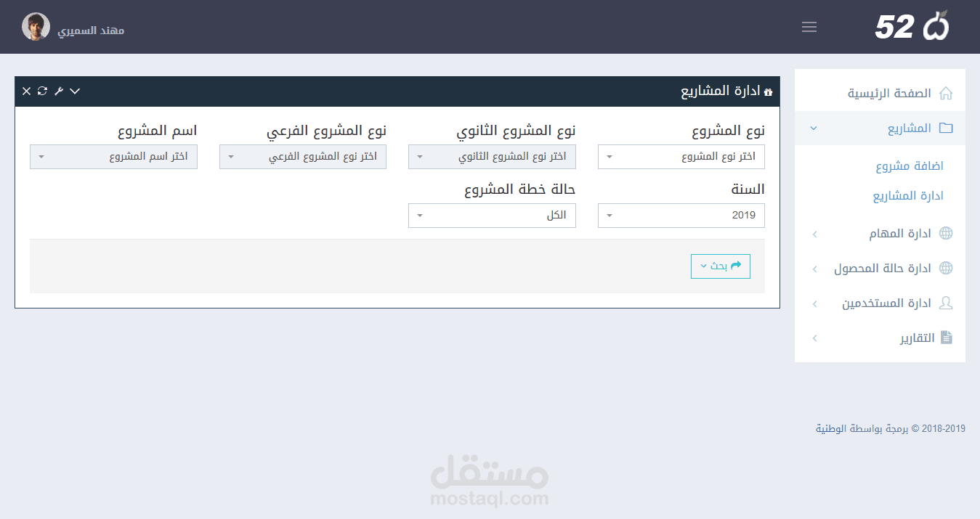Reload panel using the refresh icon
The image size is (980, 519).
(x=42, y=91)
